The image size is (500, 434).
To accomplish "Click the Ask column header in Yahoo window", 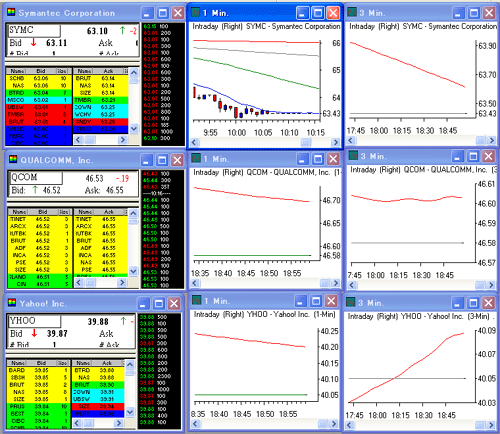I will point(107,363).
